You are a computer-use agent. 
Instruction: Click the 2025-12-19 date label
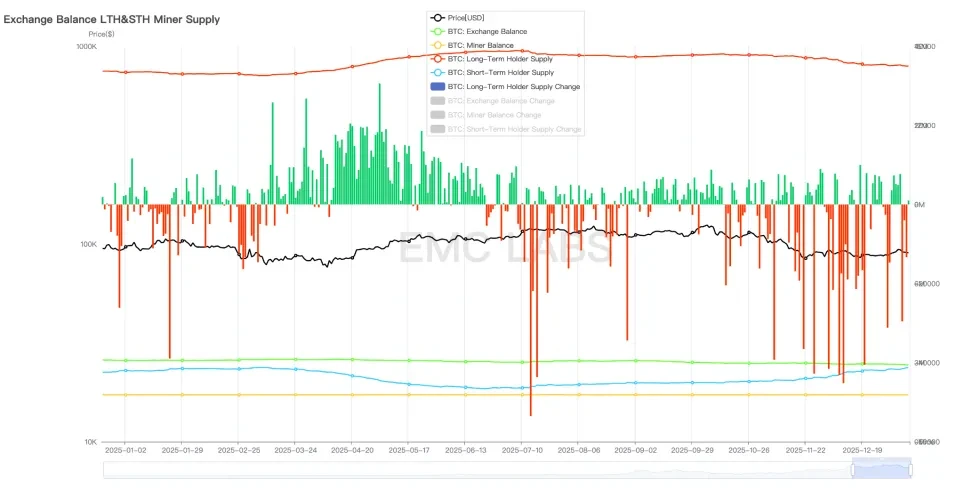862,451
